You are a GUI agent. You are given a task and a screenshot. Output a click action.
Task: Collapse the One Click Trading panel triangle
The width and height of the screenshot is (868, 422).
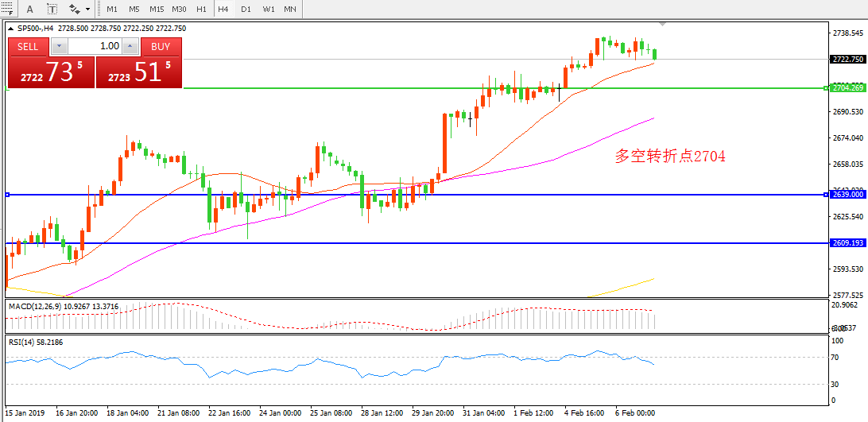[x=11, y=29]
